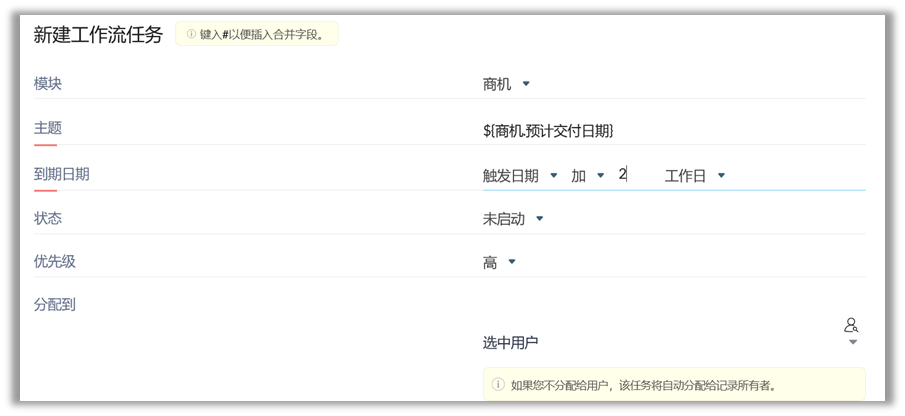Expand the 工作日 unit dropdown
Image resolution: width=905 pixels, height=416 pixels.
(x=695, y=175)
